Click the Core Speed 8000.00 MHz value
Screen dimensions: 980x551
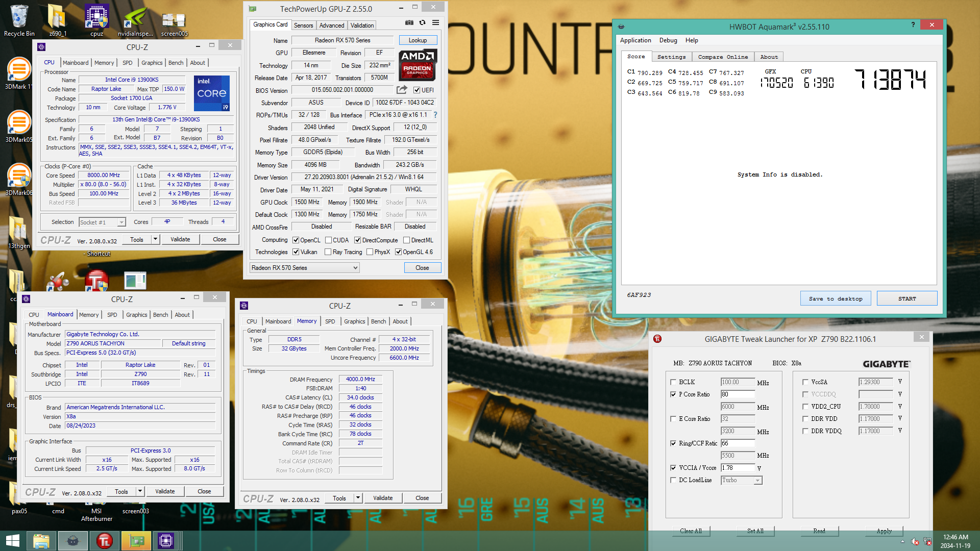click(x=104, y=175)
